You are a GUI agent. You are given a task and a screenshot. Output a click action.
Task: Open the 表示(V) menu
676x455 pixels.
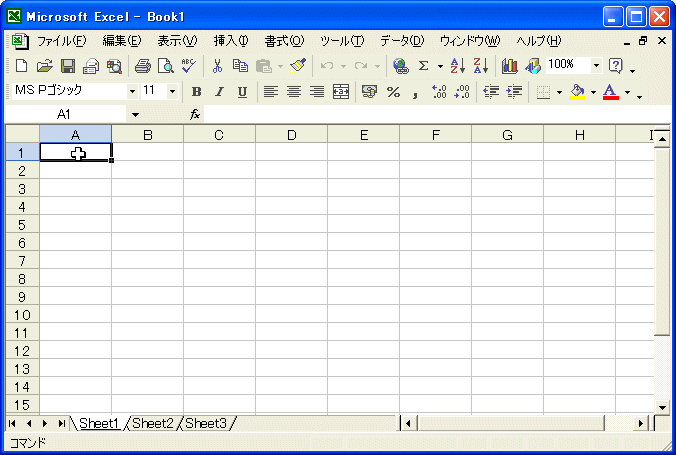[x=177, y=41]
